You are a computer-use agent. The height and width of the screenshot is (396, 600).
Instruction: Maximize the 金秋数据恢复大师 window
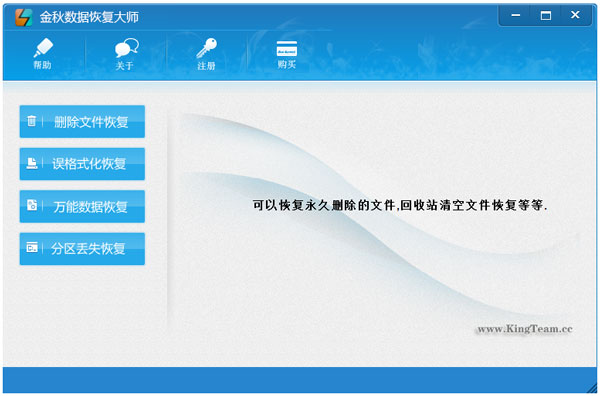pos(546,15)
